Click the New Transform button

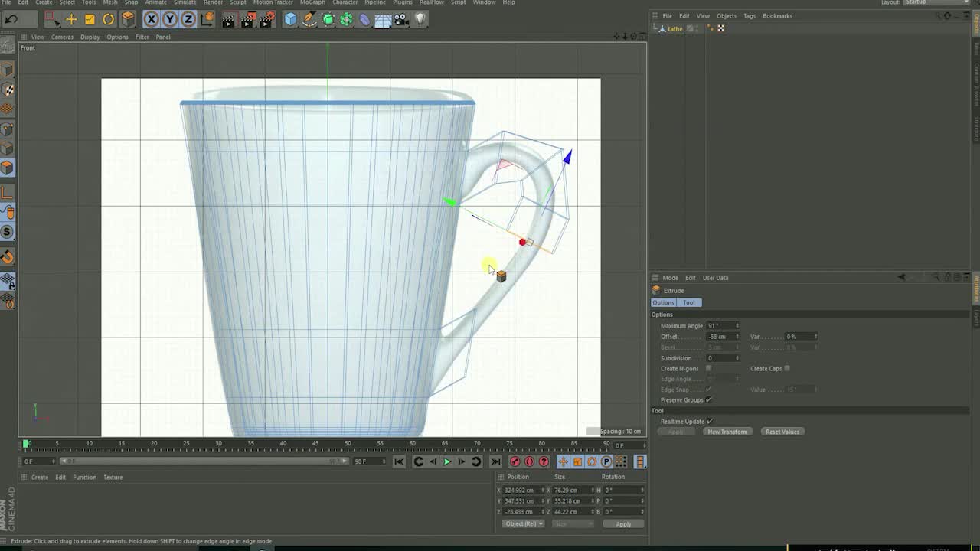tap(727, 432)
